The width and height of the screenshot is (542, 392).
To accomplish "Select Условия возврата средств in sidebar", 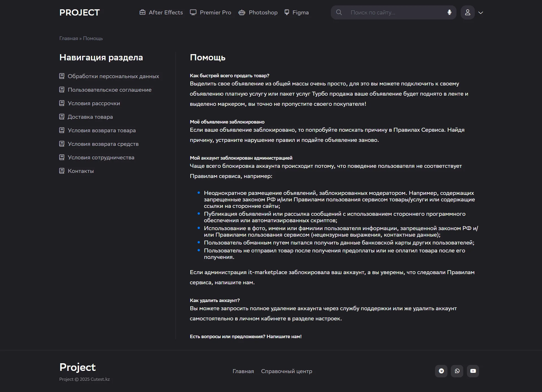I will (103, 144).
